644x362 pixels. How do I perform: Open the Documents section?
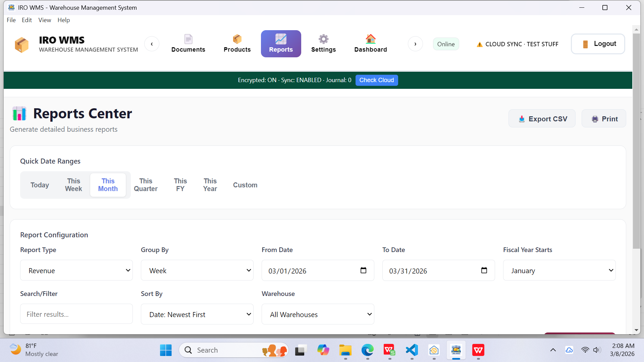coord(188,44)
